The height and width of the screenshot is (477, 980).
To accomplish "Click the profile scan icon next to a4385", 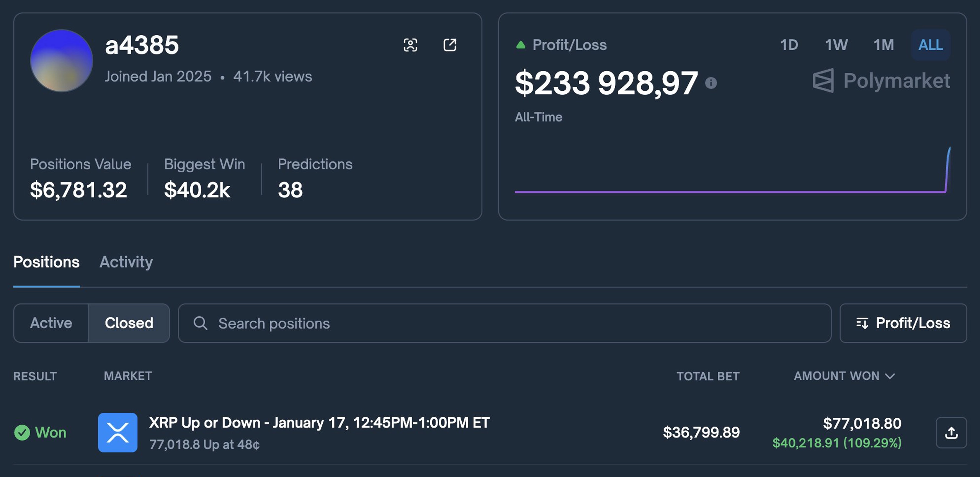I will point(410,45).
